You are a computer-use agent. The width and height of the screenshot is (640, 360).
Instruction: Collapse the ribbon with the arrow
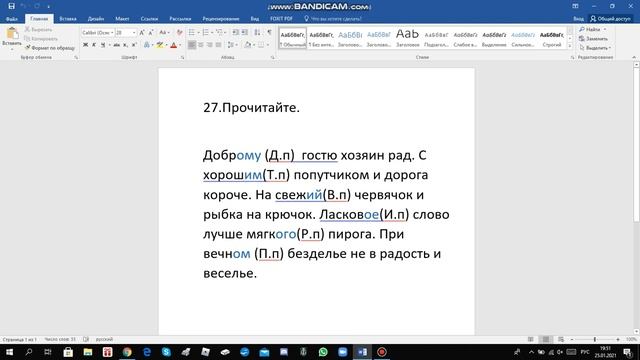pyautogui.click(x=634, y=58)
